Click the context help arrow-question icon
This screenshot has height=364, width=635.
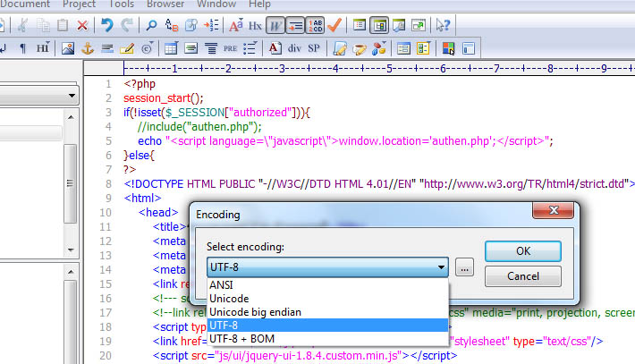443,26
